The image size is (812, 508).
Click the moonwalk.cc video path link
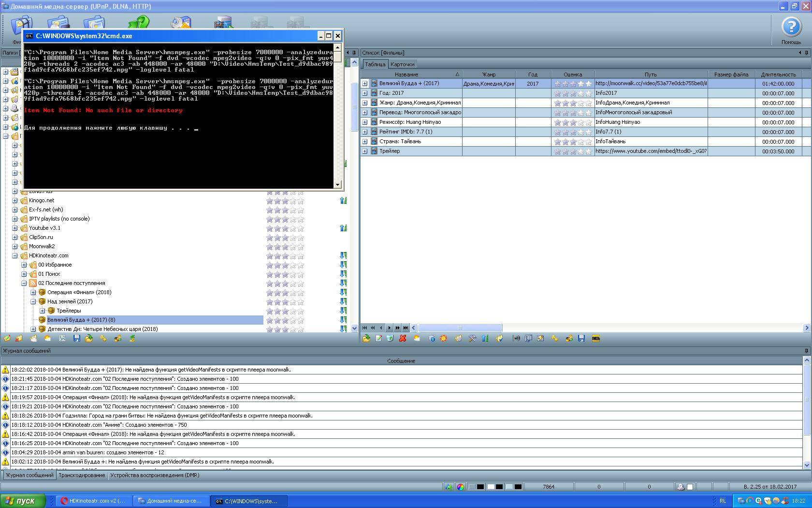tap(651, 84)
